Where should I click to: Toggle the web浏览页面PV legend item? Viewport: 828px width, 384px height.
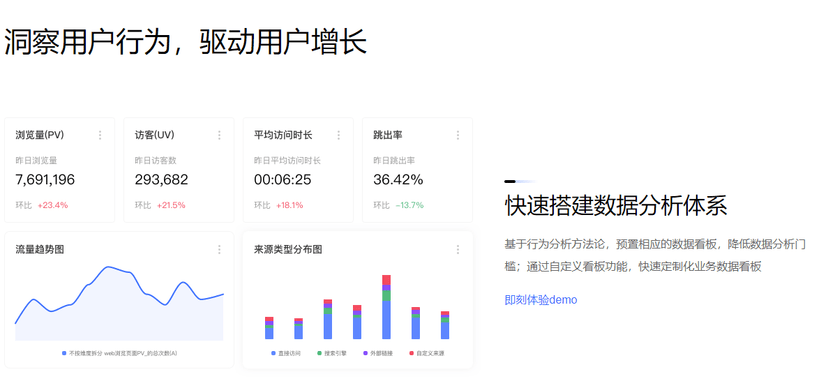(x=120, y=353)
